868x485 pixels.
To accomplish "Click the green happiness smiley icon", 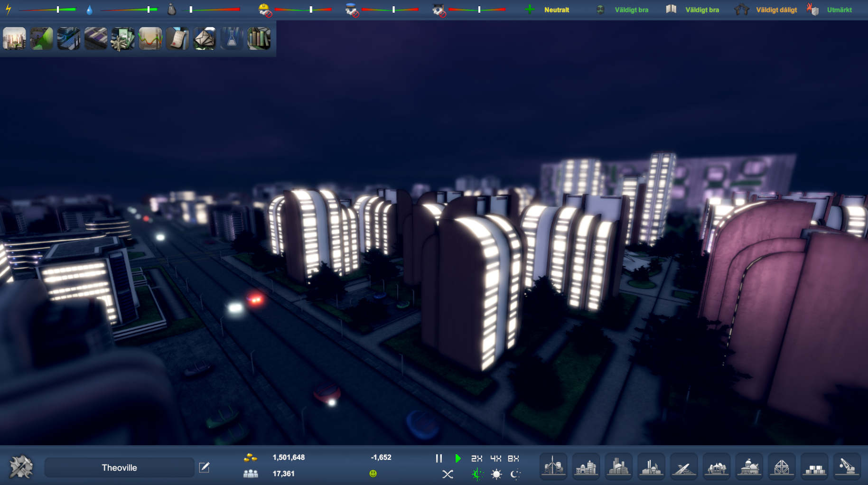I will click(x=373, y=474).
